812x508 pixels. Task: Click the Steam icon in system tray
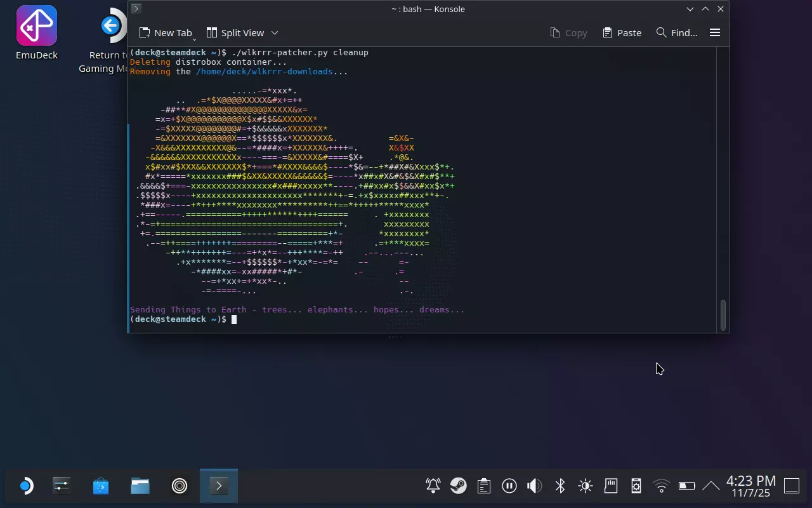(x=458, y=486)
